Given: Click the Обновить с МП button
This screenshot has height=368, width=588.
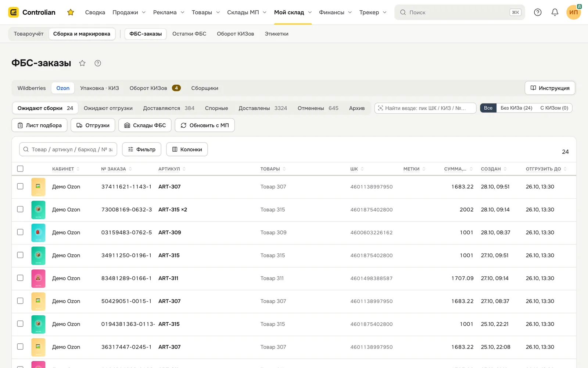Looking at the screenshot, I should click(205, 125).
